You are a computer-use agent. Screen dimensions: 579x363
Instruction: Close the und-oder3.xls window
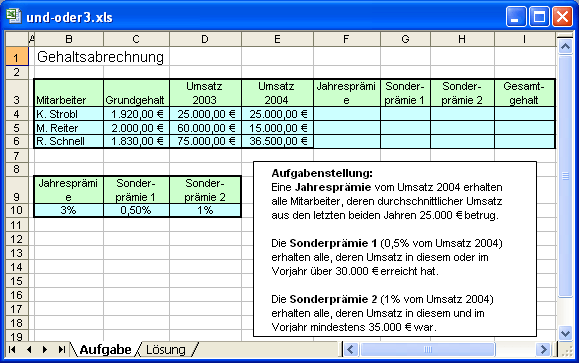click(x=562, y=17)
